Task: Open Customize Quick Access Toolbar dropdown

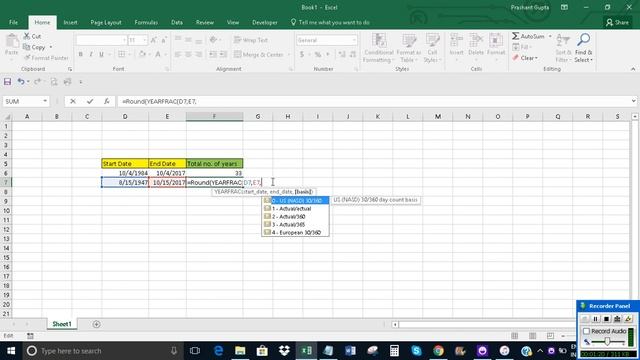Action: tap(81, 82)
